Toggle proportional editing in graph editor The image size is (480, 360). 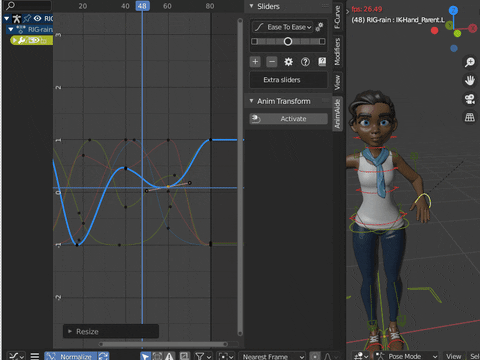315,356
